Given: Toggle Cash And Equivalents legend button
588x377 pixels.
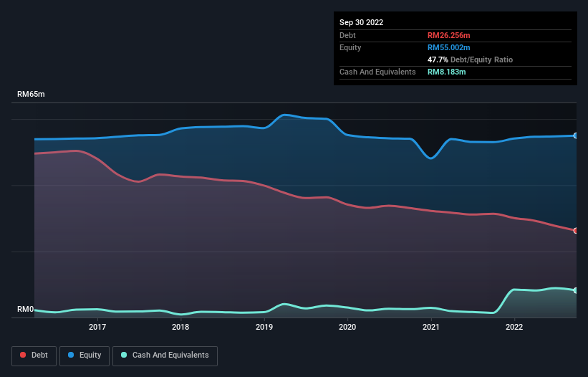Looking at the screenshot, I should (x=165, y=355).
